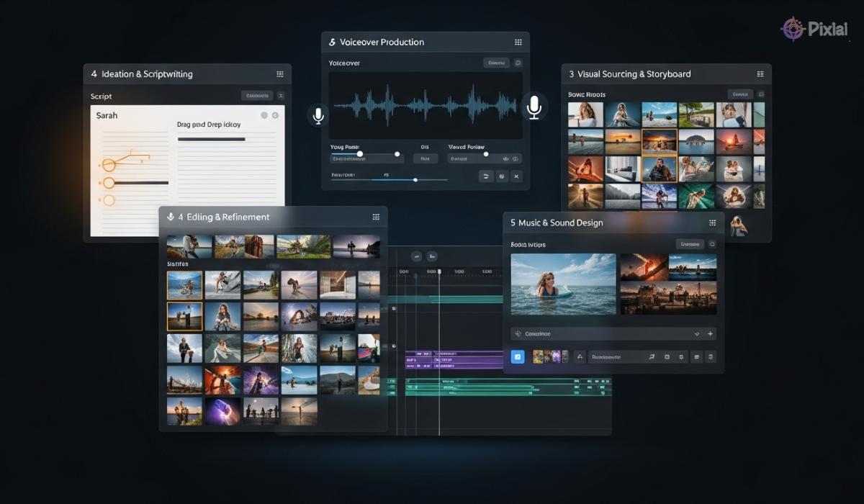The height and width of the screenshot is (504, 864).
Task: Toggle the blue checked box in Music & Sound Design
Action: [x=517, y=356]
